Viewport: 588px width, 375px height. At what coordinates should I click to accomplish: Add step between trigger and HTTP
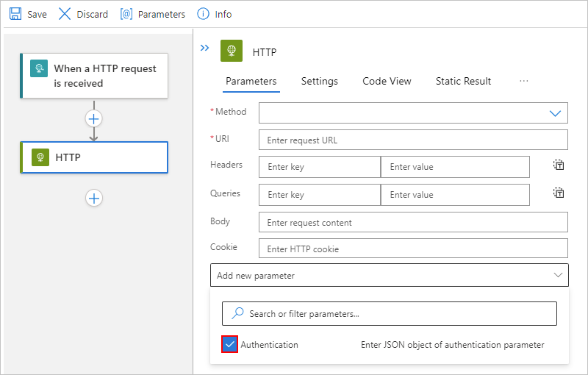click(x=94, y=118)
